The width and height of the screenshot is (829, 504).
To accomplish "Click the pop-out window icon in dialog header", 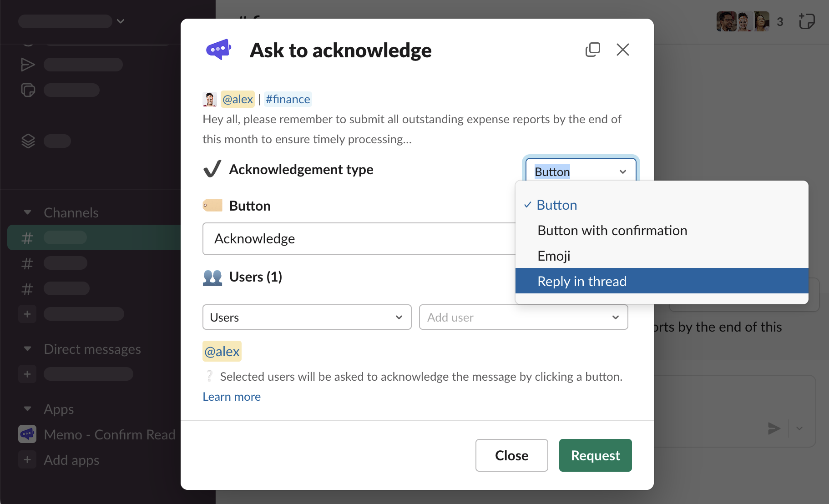I will point(592,50).
